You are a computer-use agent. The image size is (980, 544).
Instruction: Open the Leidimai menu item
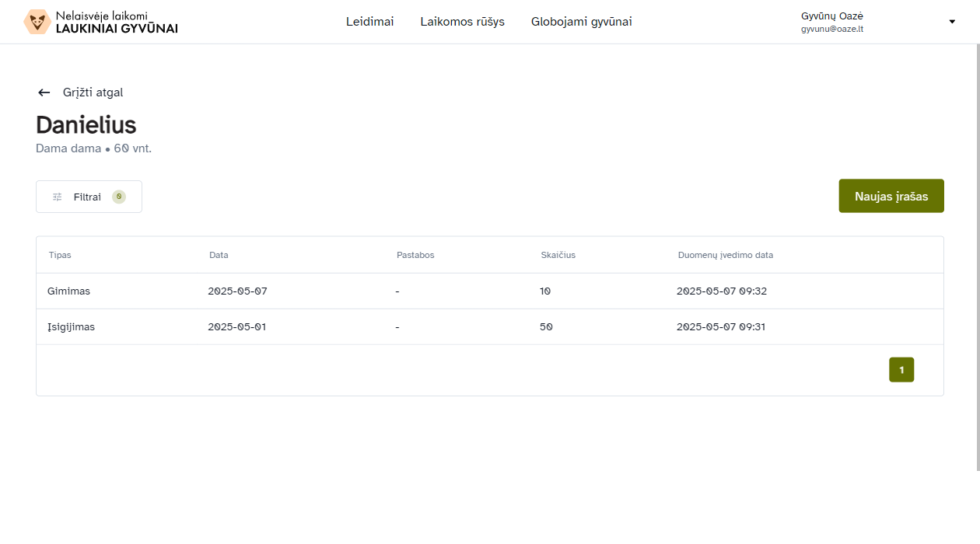370,22
